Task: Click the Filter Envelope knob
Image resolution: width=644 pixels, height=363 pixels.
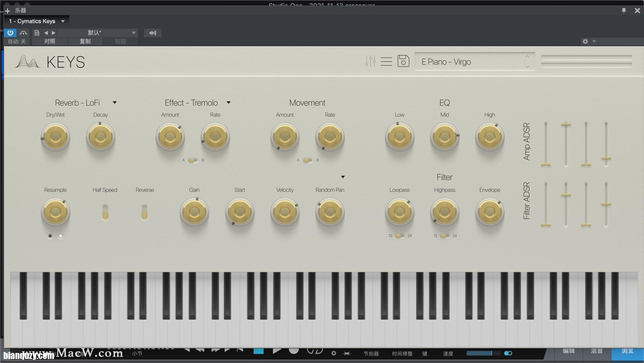Action: coord(489,212)
